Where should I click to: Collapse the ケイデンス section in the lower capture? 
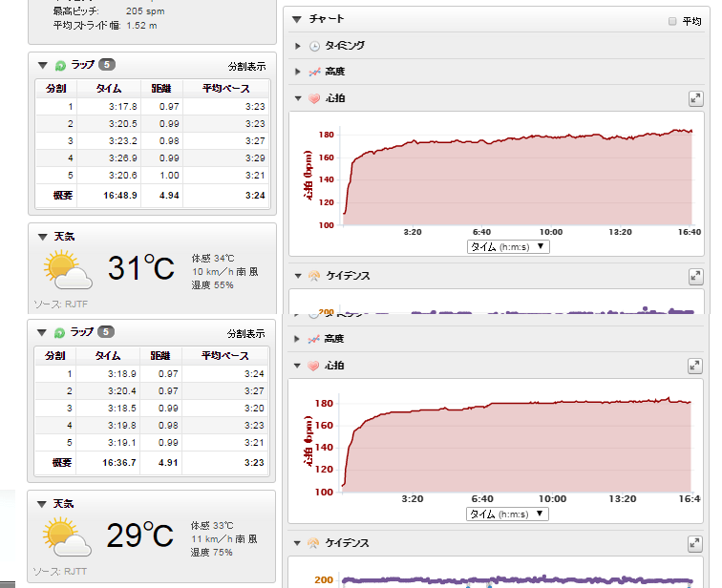(x=297, y=543)
